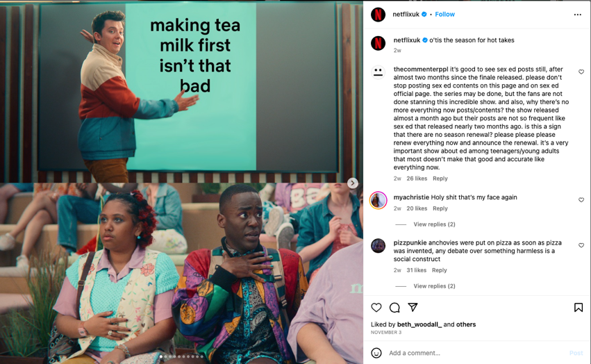Like thecommenterppl's comment with the heart
The width and height of the screenshot is (591, 364).
(581, 72)
